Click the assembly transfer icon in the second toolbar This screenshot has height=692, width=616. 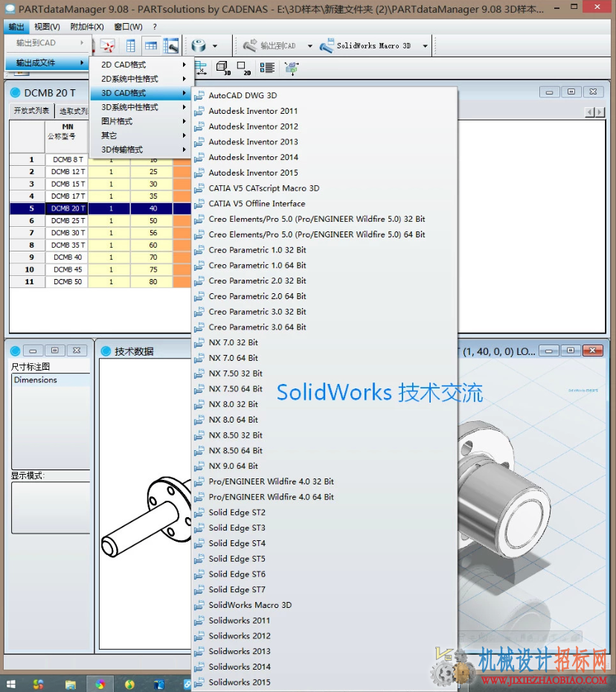coord(292,68)
